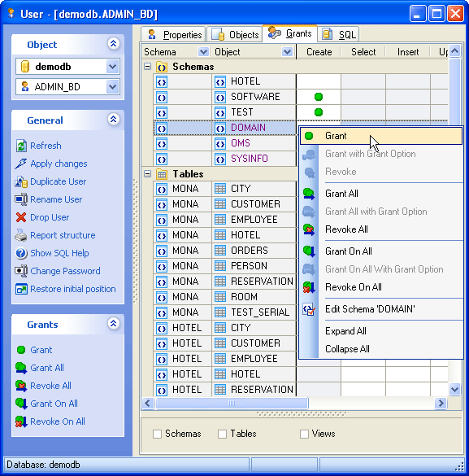Click the Show SQL Help question icon
The width and height of the screenshot is (469, 476).
(x=21, y=253)
